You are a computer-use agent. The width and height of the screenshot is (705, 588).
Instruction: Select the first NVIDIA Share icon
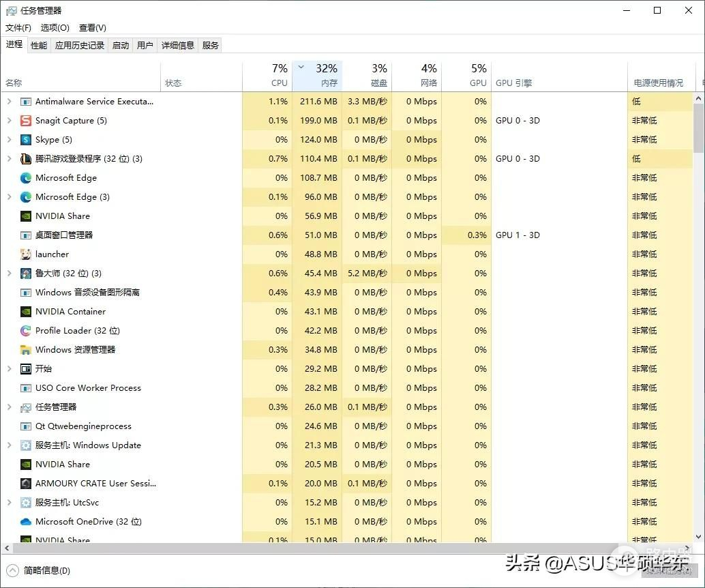tap(26, 216)
